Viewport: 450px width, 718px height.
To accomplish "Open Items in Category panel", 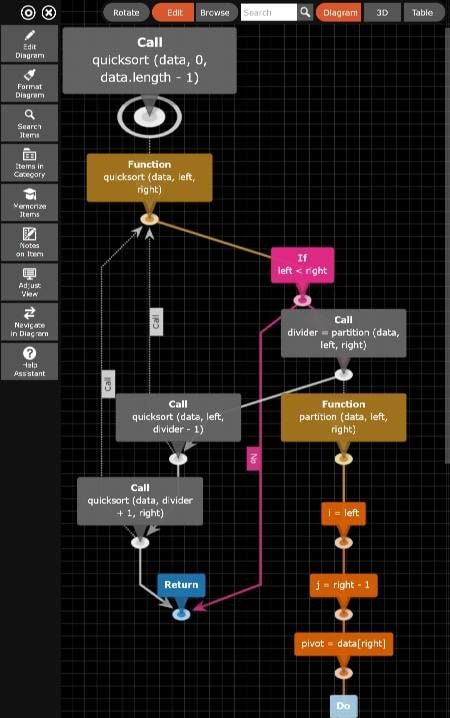I will pyautogui.click(x=30, y=163).
